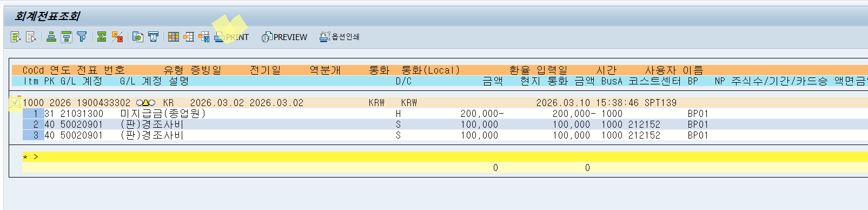This screenshot has height=210, width=868.
Task: Click description 미지급금(종업원)
Action: 163,114
